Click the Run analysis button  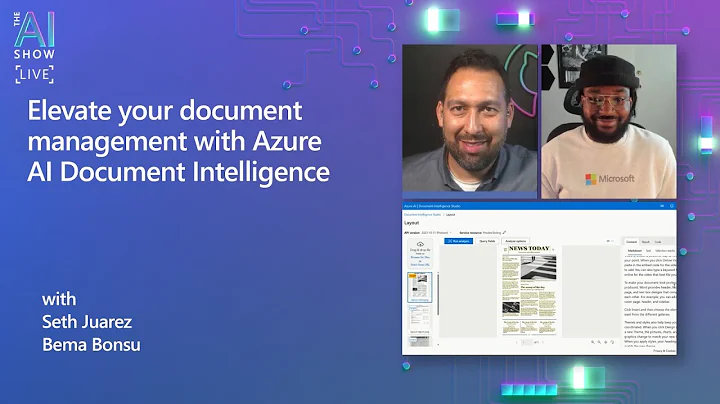click(458, 241)
